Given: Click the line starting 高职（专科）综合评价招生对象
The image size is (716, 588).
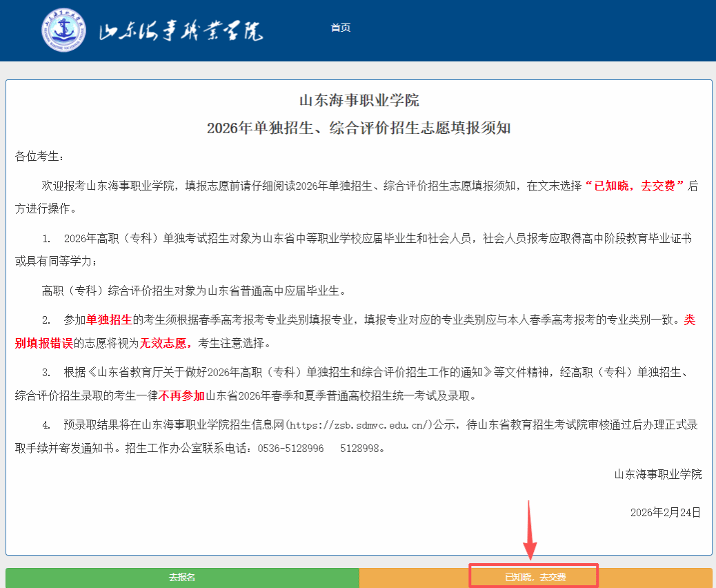Looking at the screenshot, I should [x=194, y=290].
